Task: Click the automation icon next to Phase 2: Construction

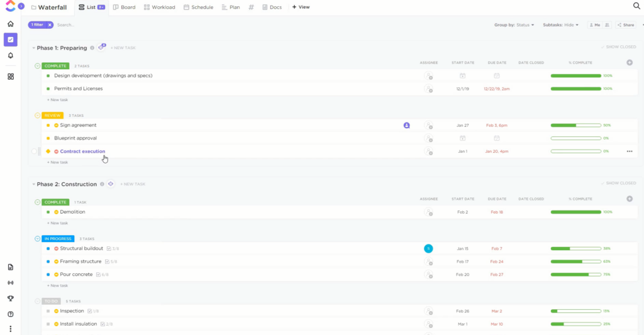Action: click(x=111, y=184)
